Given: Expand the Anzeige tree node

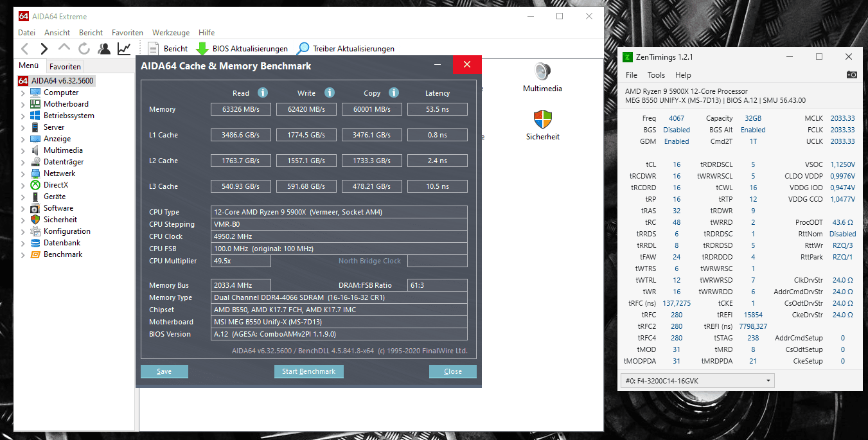Looking at the screenshot, I should point(23,139).
